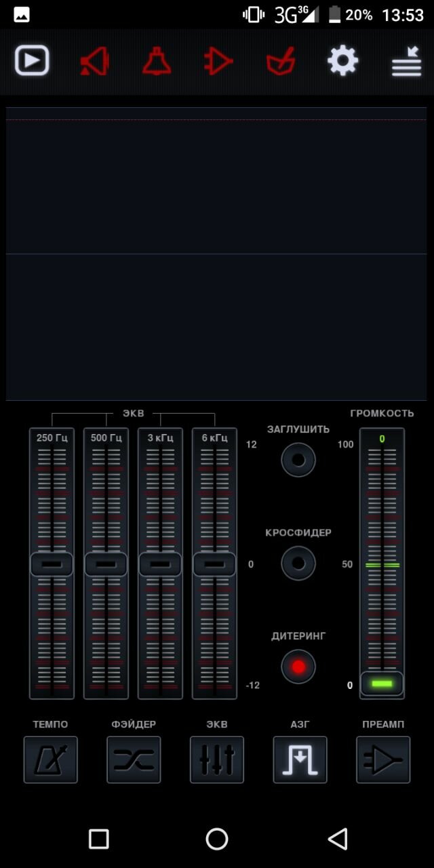Click the ЭКВ header label above the sliders

[x=133, y=413]
